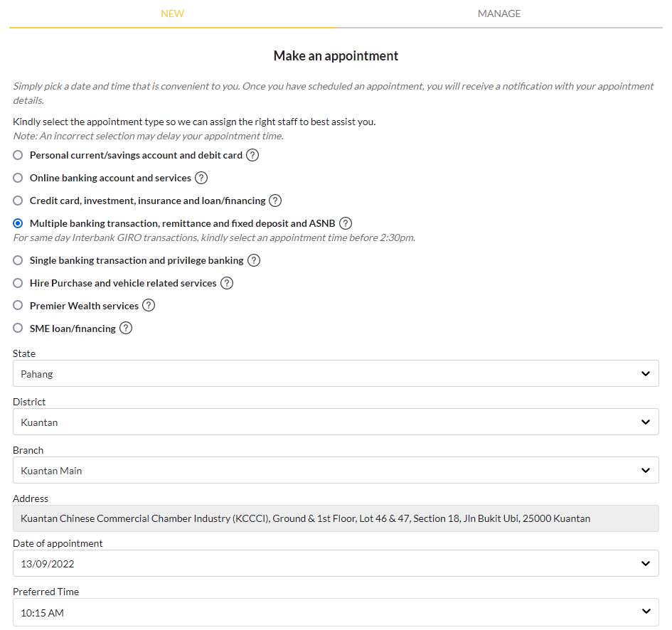Image resolution: width=672 pixels, height=630 pixels.
Task: Choose Online banking account and services option
Action: point(17,178)
